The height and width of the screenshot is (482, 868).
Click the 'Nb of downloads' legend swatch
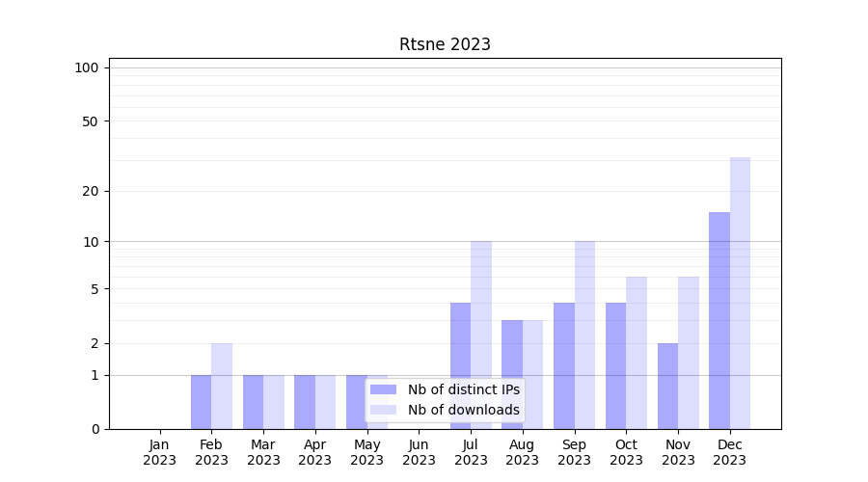tap(383, 410)
